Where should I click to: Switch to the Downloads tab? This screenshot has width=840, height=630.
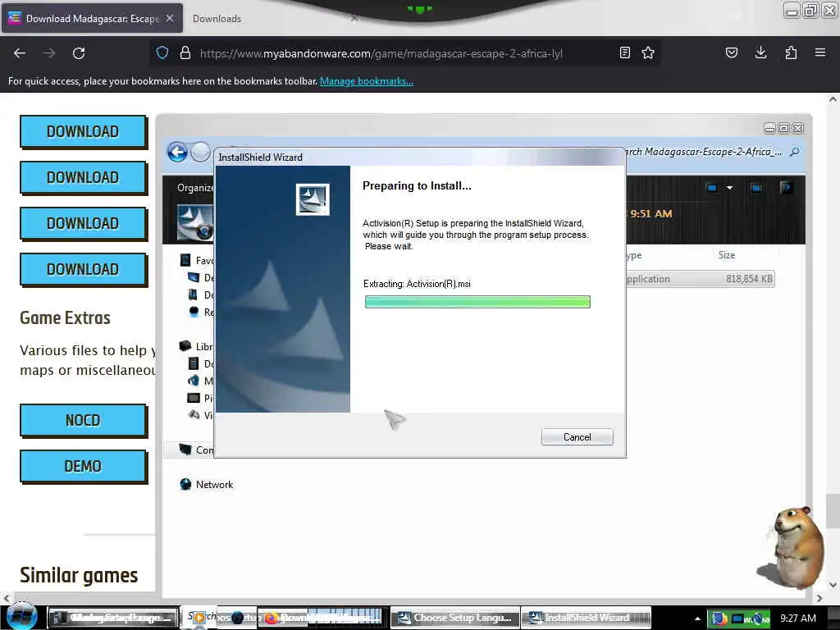[x=217, y=19]
